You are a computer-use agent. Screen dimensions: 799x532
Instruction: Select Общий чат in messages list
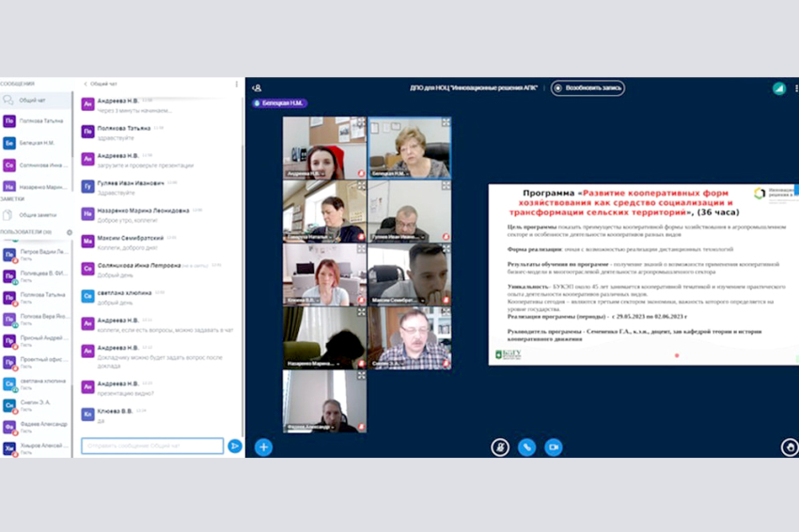point(33,100)
